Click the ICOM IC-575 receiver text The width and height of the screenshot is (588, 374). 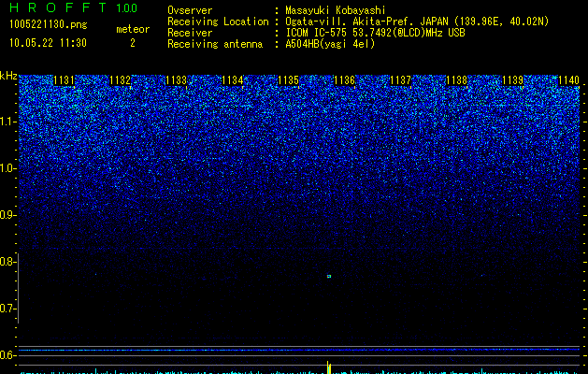click(x=375, y=33)
